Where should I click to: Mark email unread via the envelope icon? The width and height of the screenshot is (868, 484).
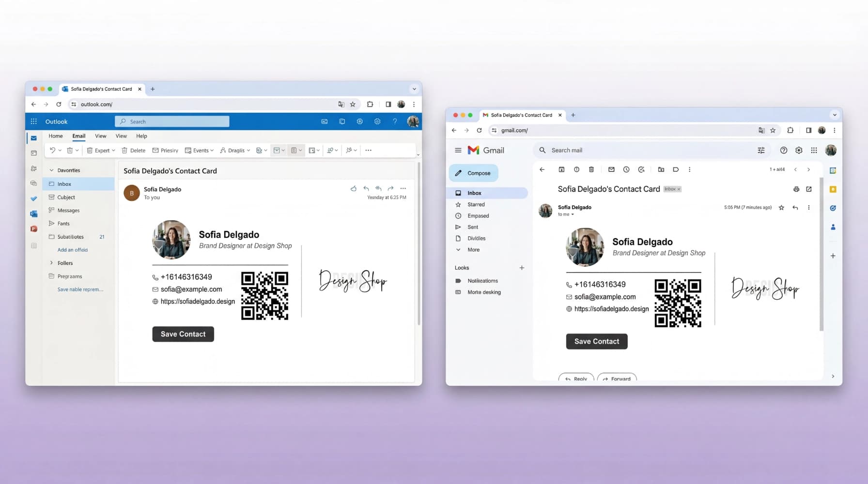[x=611, y=169]
